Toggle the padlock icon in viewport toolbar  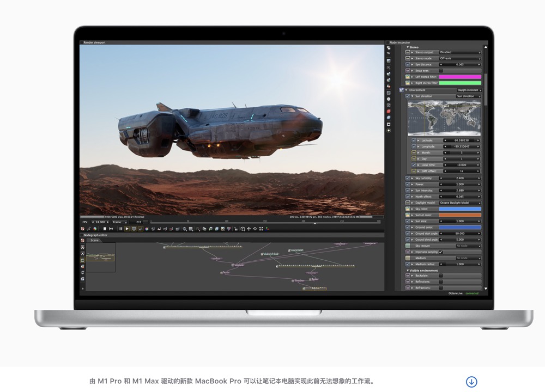235,229
